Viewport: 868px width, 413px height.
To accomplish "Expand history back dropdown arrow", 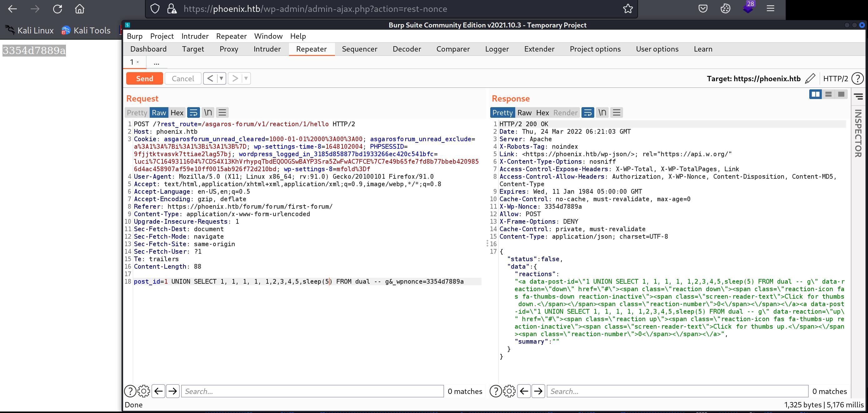I will [221, 78].
